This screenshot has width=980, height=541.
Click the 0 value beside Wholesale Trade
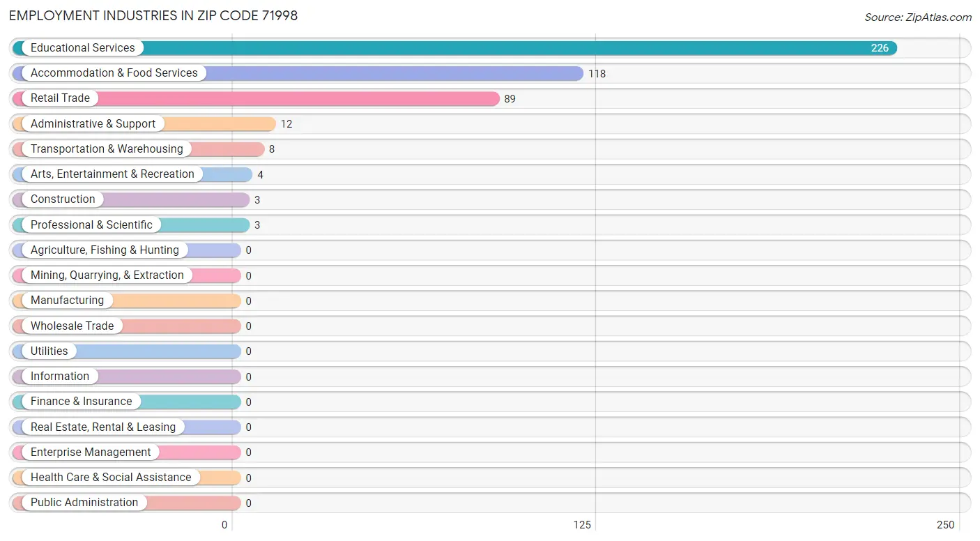(x=248, y=326)
